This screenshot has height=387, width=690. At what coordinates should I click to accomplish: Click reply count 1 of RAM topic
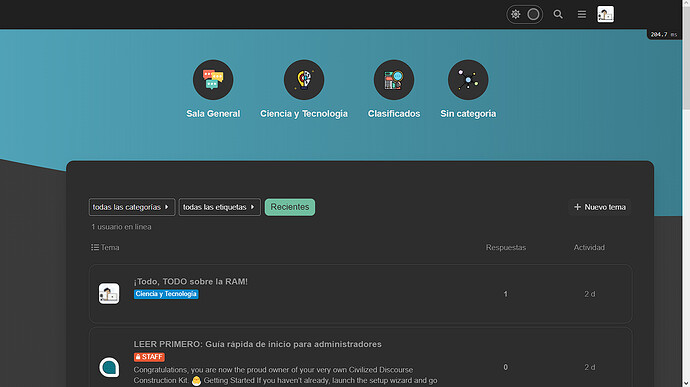506,294
